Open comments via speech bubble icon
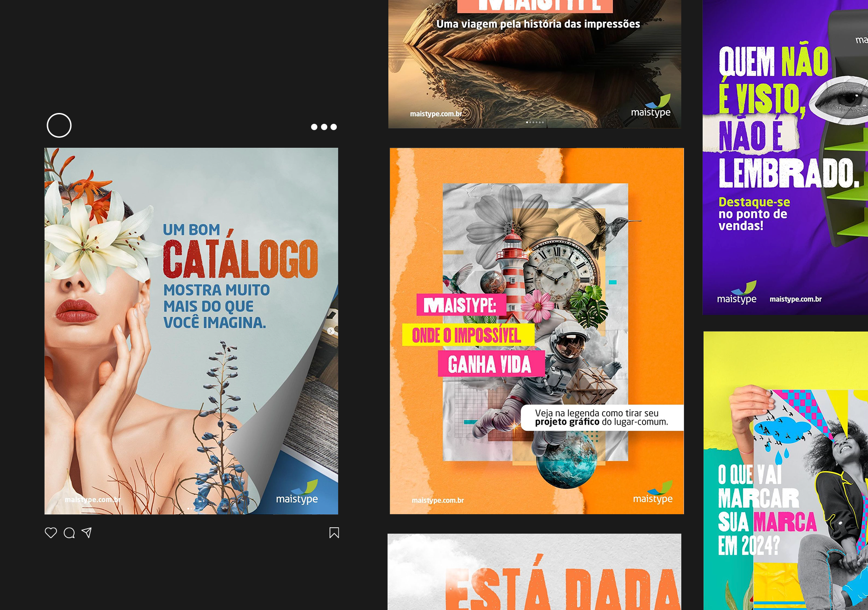This screenshot has height=610, width=868. click(x=69, y=533)
